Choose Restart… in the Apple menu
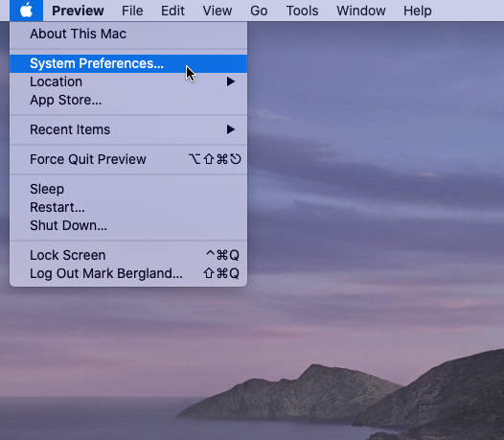Viewport: 504px width, 440px height. pyautogui.click(x=128, y=207)
